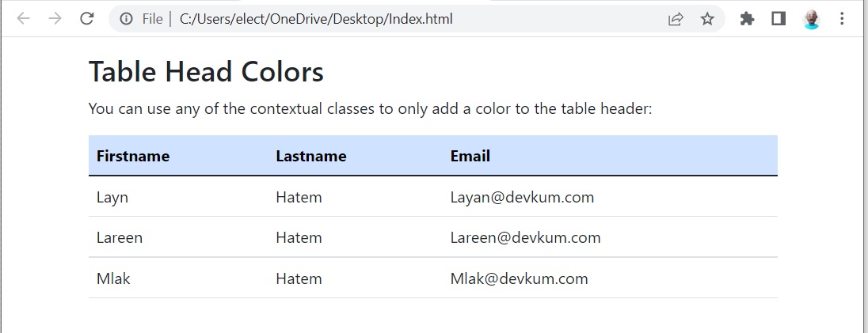This screenshot has width=868, height=333.
Task: Click the browser back arrow
Action: tap(23, 19)
